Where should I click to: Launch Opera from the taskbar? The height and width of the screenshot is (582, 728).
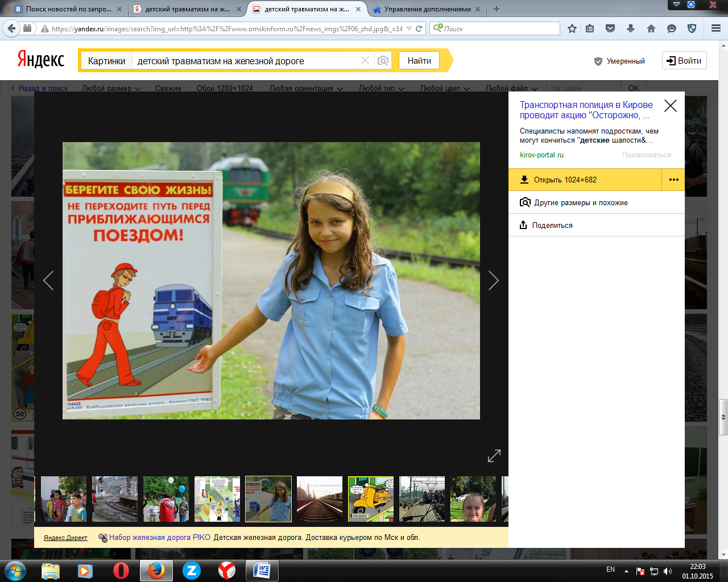click(x=121, y=570)
